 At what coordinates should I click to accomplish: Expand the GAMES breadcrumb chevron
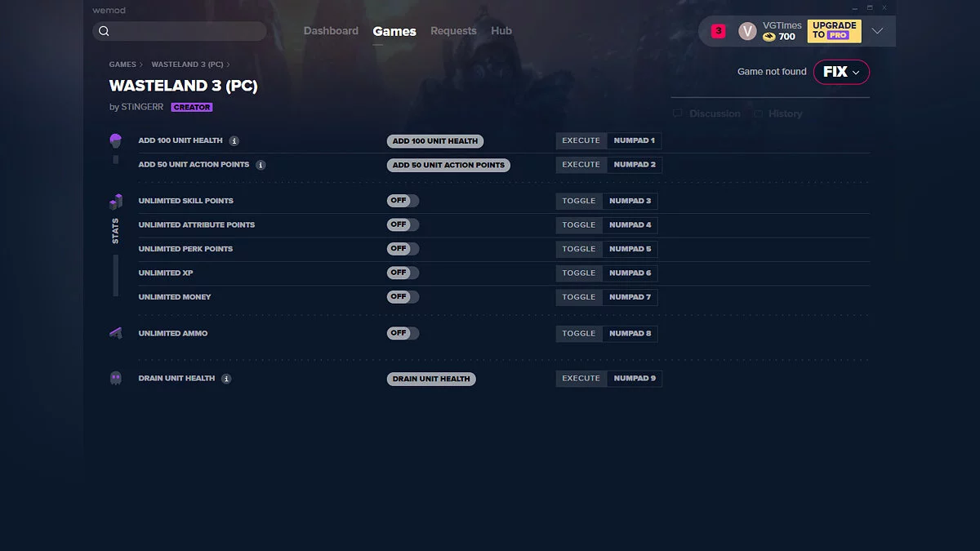pos(140,64)
